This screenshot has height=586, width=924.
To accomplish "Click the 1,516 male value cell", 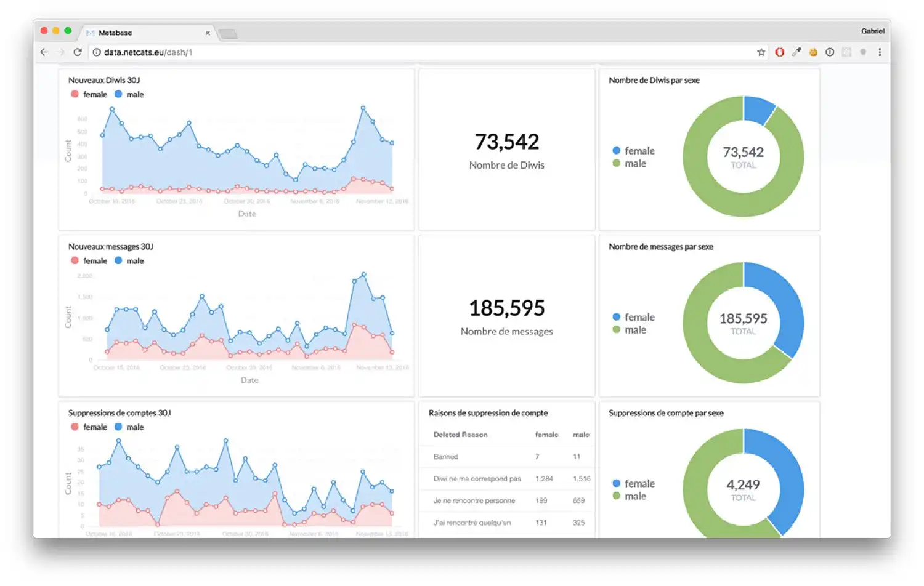I will tap(582, 478).
